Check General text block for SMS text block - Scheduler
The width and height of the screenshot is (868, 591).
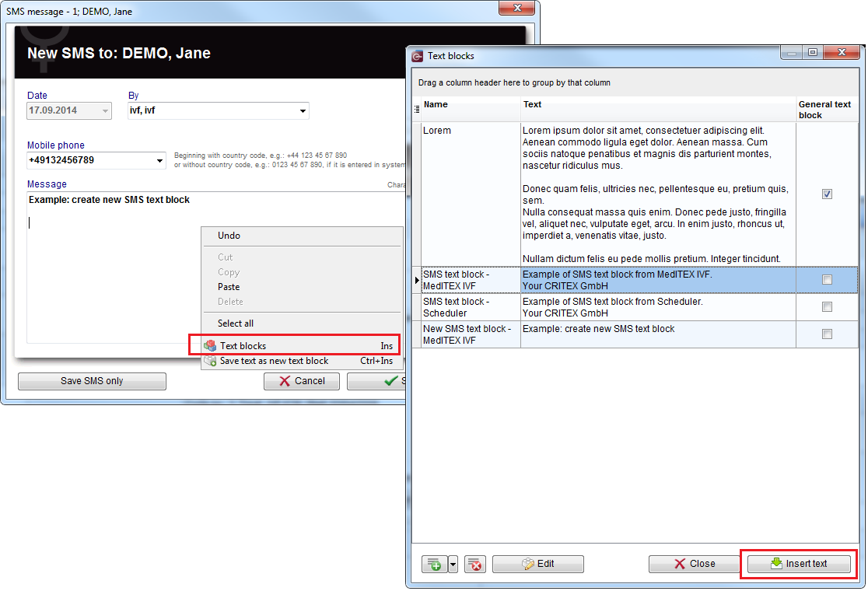click(x=827, y=307)
